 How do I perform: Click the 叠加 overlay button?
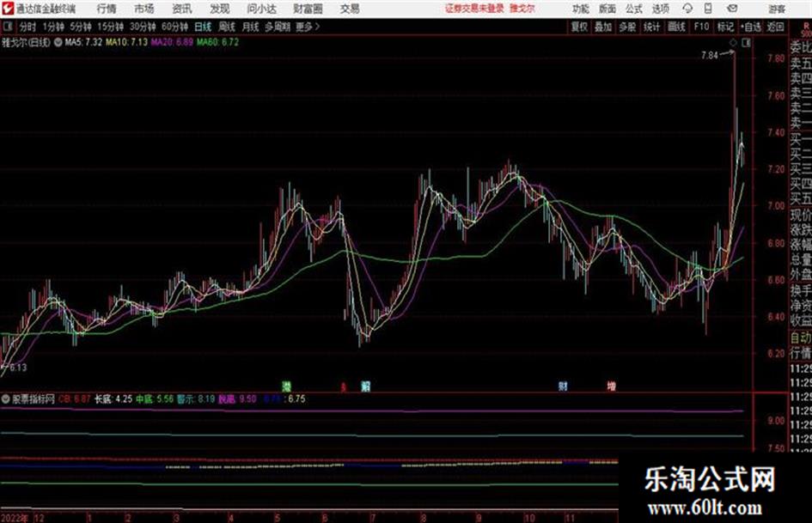[603, 27]
